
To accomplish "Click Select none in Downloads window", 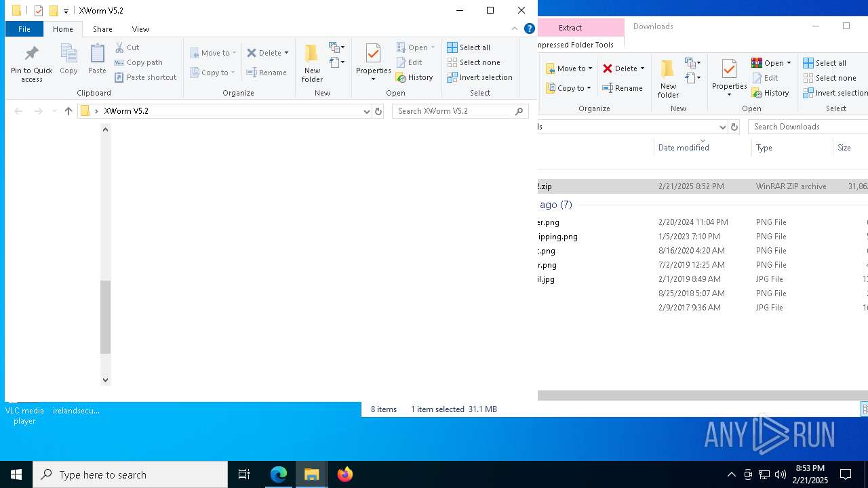I will pos(829,78).
